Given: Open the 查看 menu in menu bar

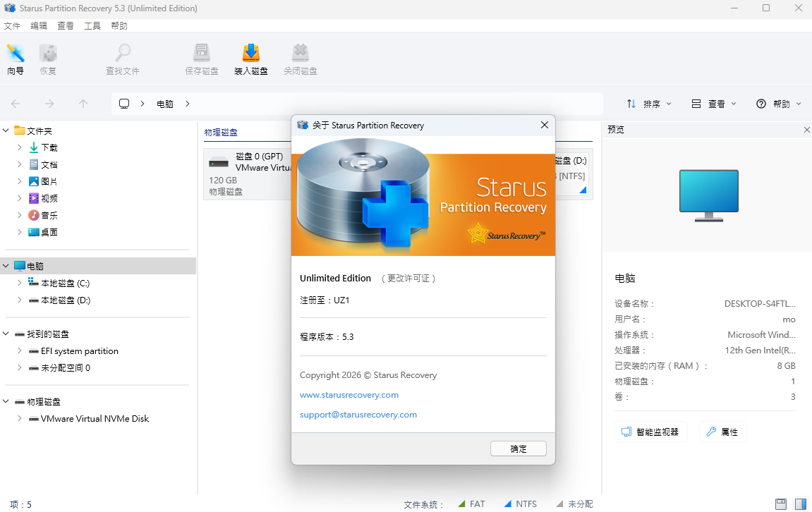Looking at the screenshot, I should (65, 26).
